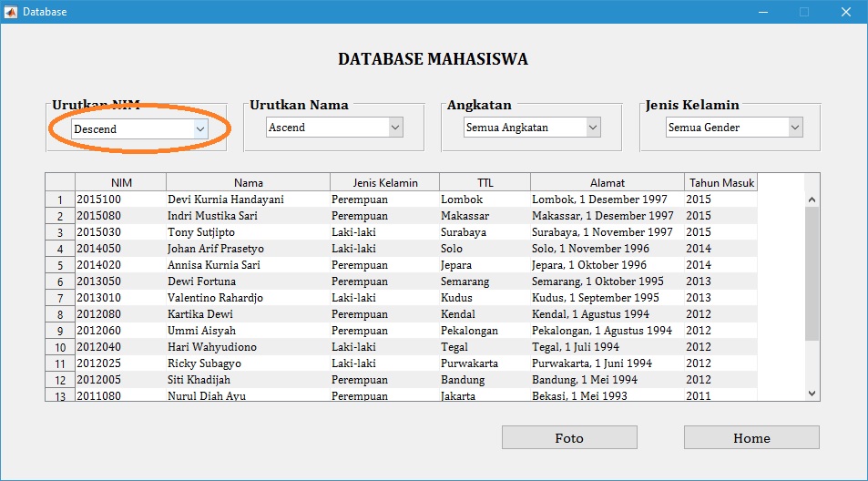Open the Urutkan NIM dropdown

[x=140, y=129]
